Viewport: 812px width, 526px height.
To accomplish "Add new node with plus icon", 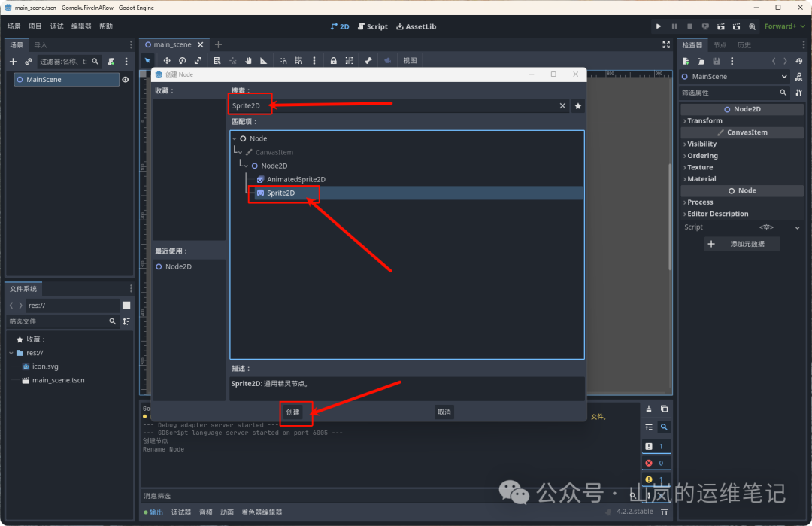I will [13, 62].
